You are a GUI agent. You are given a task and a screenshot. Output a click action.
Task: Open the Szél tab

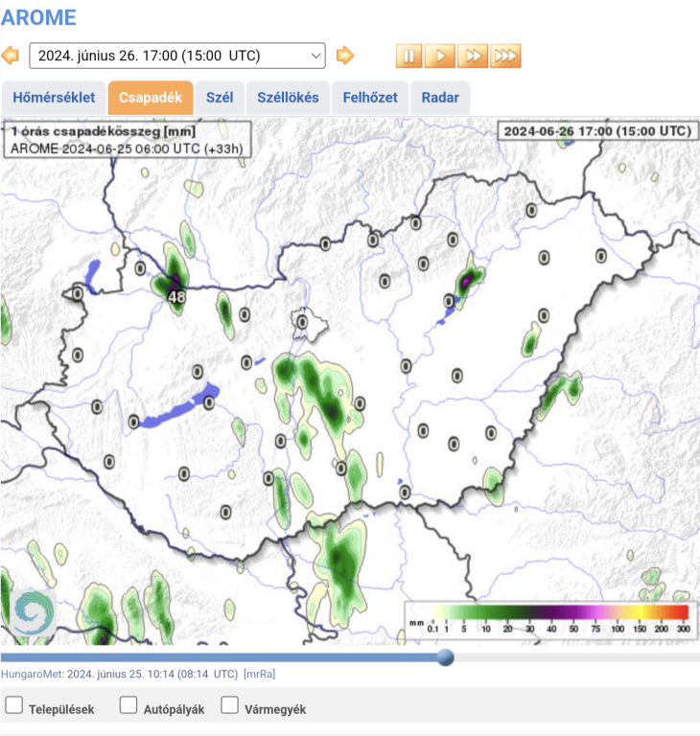point(220,98)
